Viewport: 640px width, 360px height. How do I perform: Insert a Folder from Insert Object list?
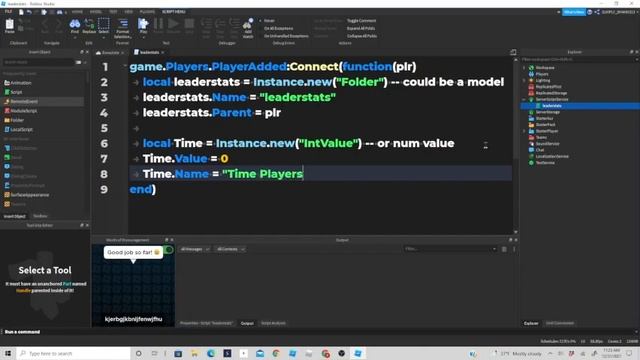pyautogui.click(x=14, y=120)
